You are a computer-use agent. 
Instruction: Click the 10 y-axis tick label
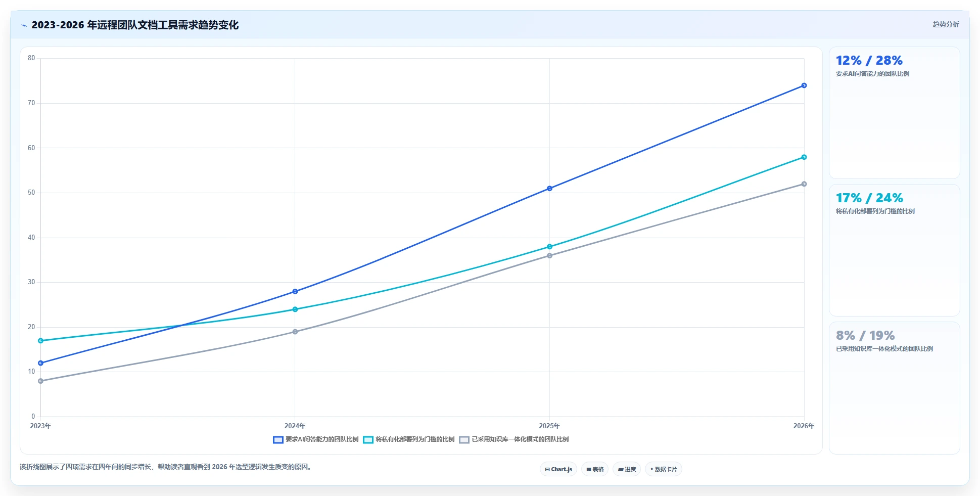coord(31,372)
